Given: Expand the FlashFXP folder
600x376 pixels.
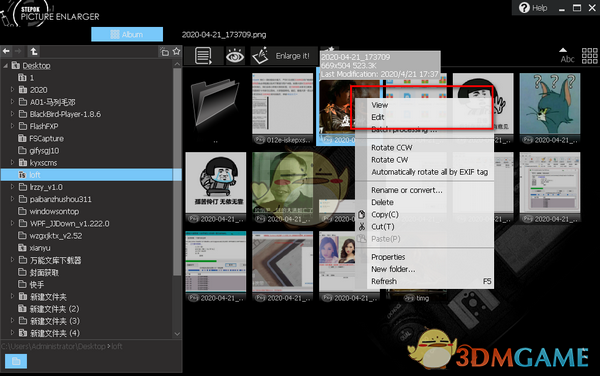Looking at the screenshot, I should tap(12, 126).
